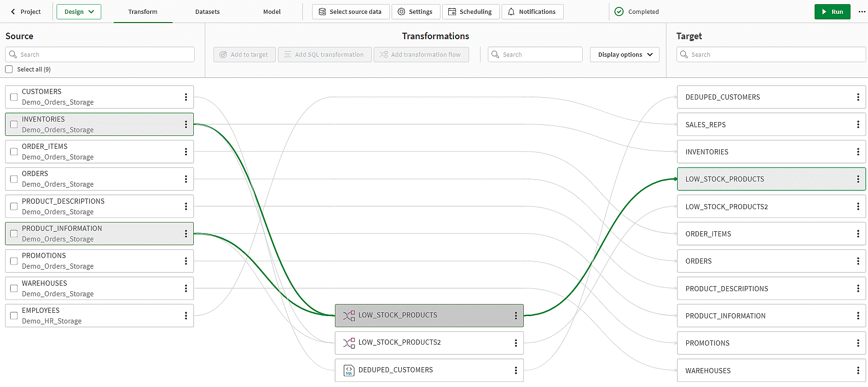Open the three-dot menu for the CUSTOMERS source
The image size is (868, 387).
[x=186, y=97]
